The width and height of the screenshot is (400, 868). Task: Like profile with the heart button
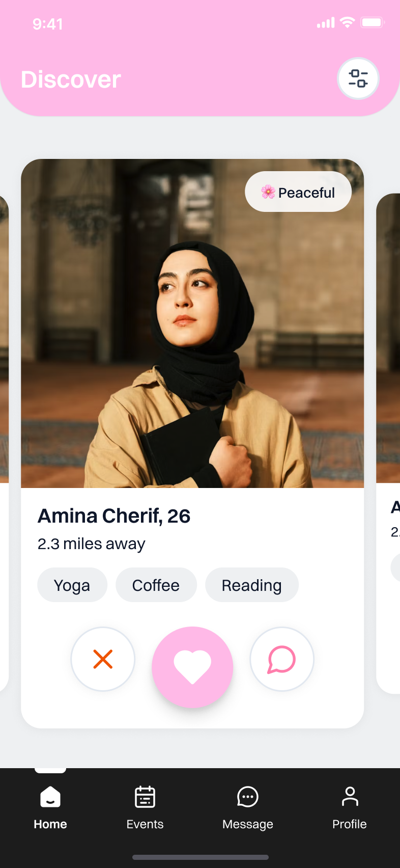192,667
